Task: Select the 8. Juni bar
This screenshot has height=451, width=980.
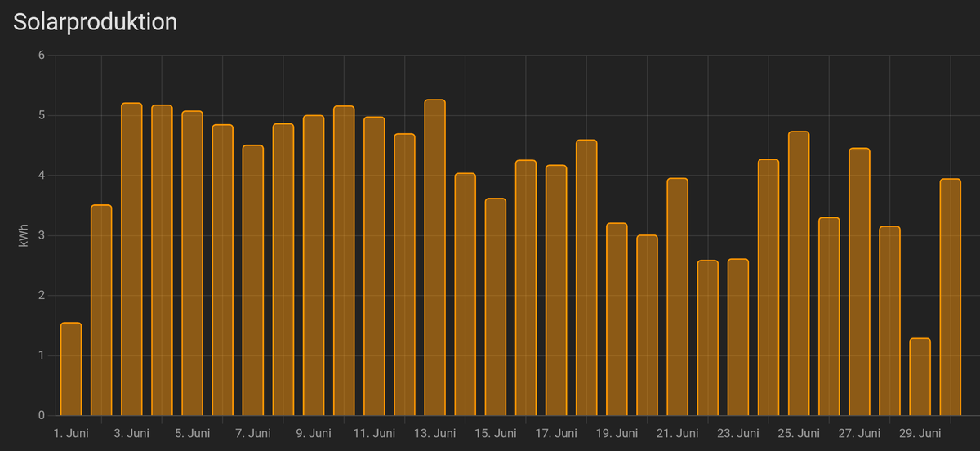Action: (283, 270)
